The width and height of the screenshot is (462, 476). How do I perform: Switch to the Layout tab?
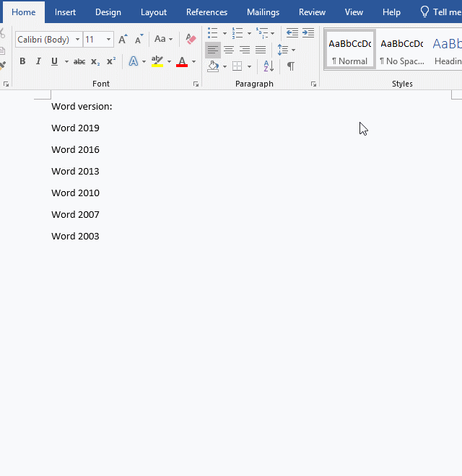tap(154, 12)
